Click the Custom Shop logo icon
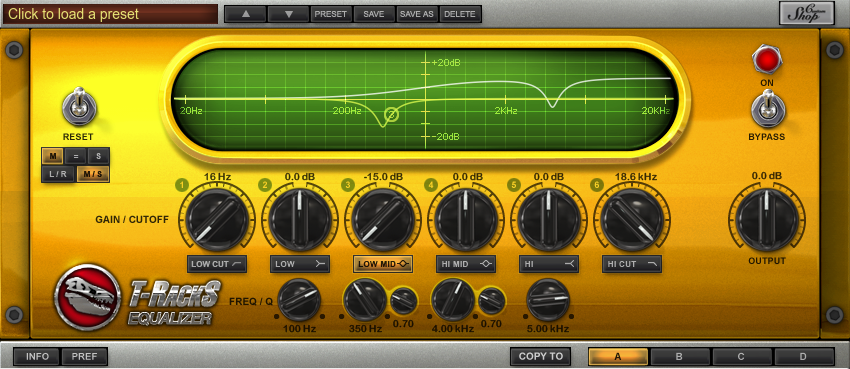Screen dimensions: 850x369 click(x=807, y=14)
